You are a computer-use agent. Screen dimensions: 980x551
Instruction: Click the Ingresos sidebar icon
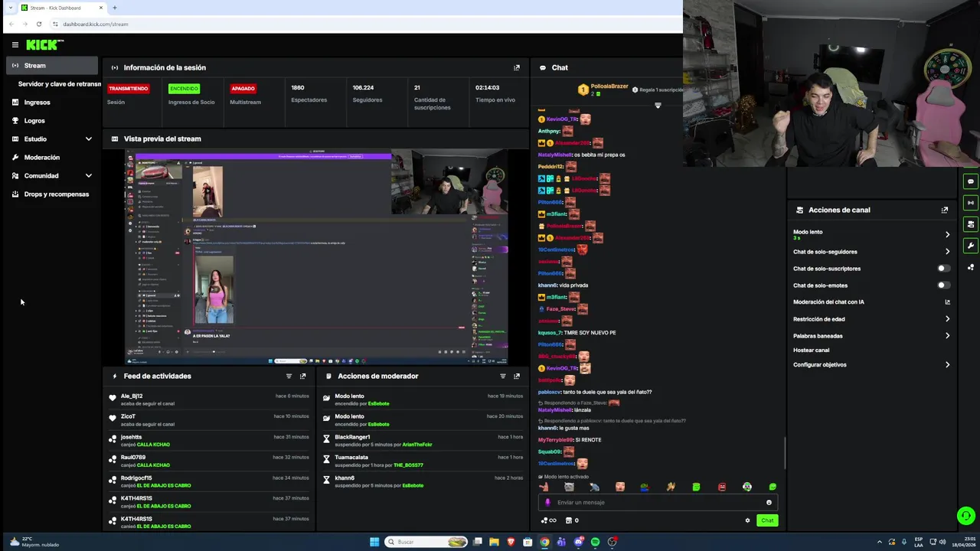(16, 103)
